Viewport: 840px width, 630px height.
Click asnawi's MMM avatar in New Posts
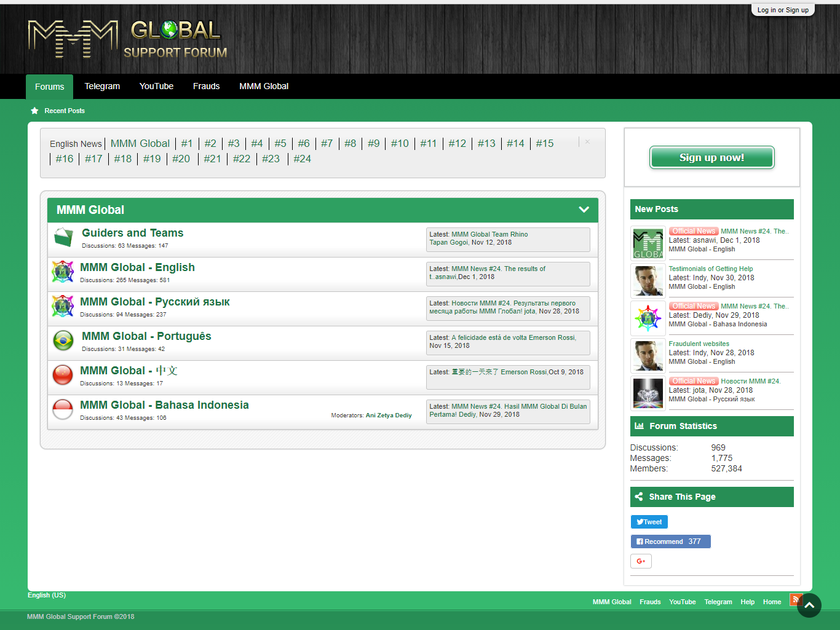click(648, 243)
